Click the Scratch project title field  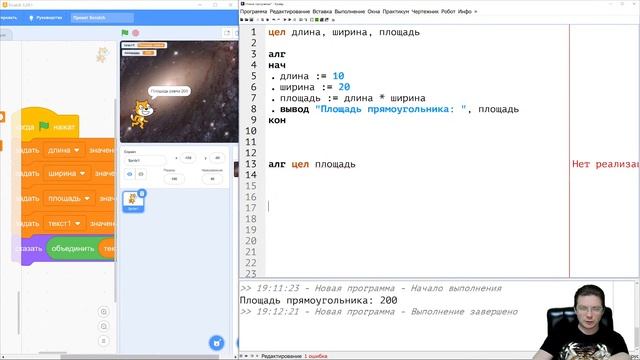tap(102, 18)
